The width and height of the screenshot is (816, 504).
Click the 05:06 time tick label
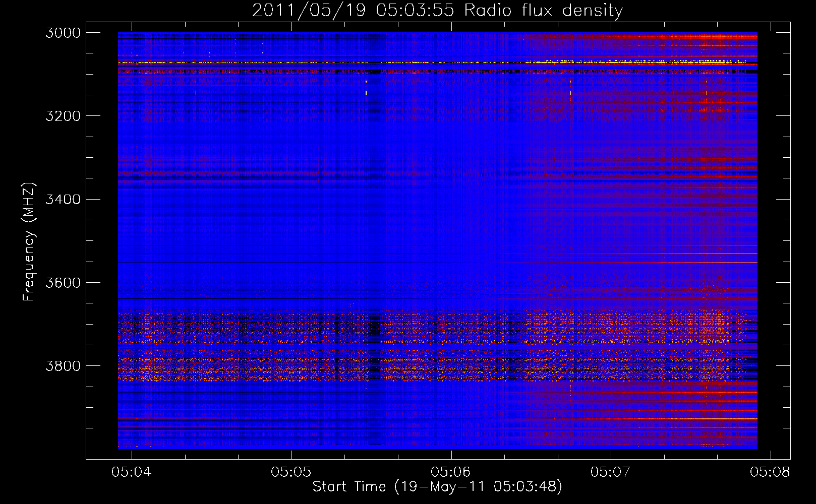tap(451, 472)
